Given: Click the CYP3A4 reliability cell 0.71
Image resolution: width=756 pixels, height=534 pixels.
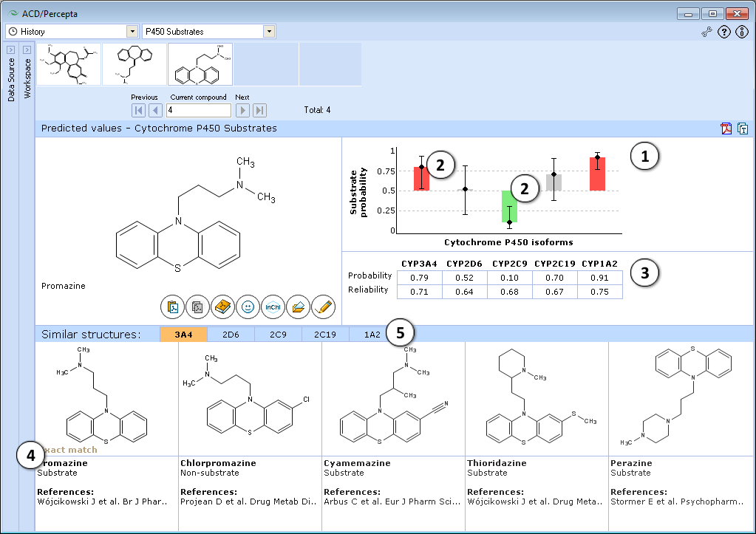Looking at the screenshot, I should click(x=420, y=292).
